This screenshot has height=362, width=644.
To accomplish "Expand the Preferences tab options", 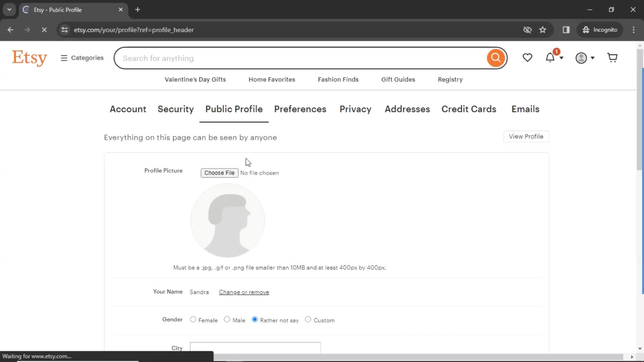I will (x=300, y=109).
